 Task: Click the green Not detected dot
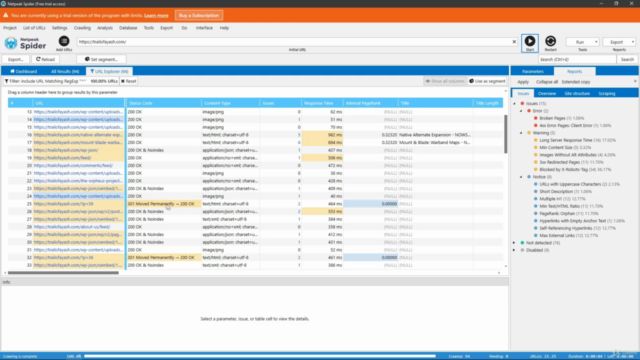(522, 243)
